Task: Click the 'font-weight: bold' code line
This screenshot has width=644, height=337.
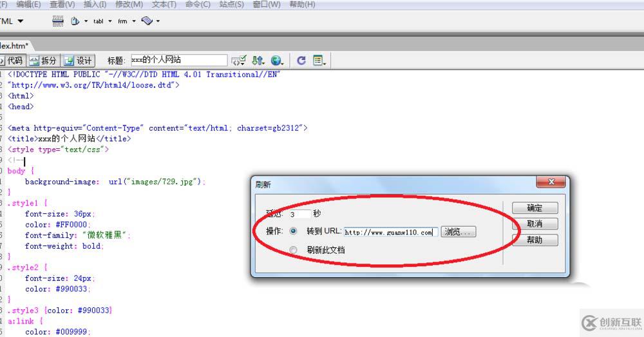Action: 64,246
